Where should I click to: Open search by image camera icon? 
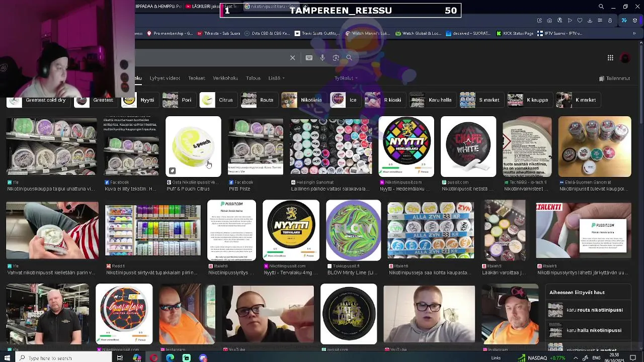(x=336, y=58)
